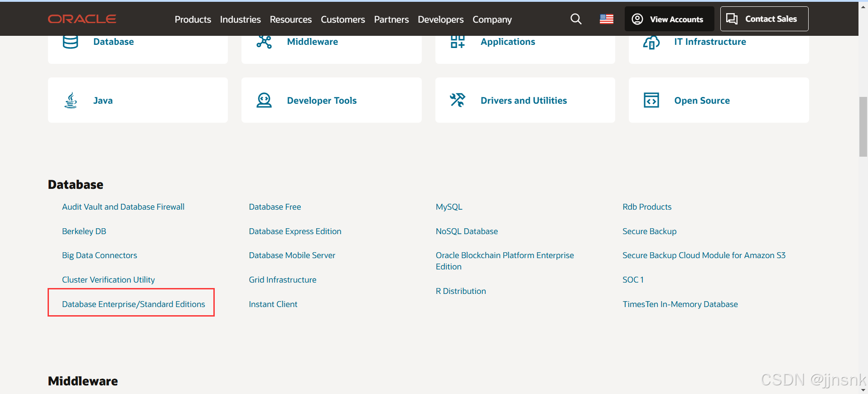Open the Products menu
868x394 pixels.
(x=193, y=19)
